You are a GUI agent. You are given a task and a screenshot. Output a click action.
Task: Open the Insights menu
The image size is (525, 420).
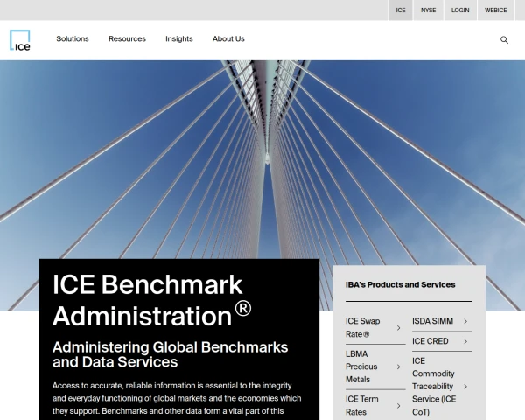click(x=179, y=38)
